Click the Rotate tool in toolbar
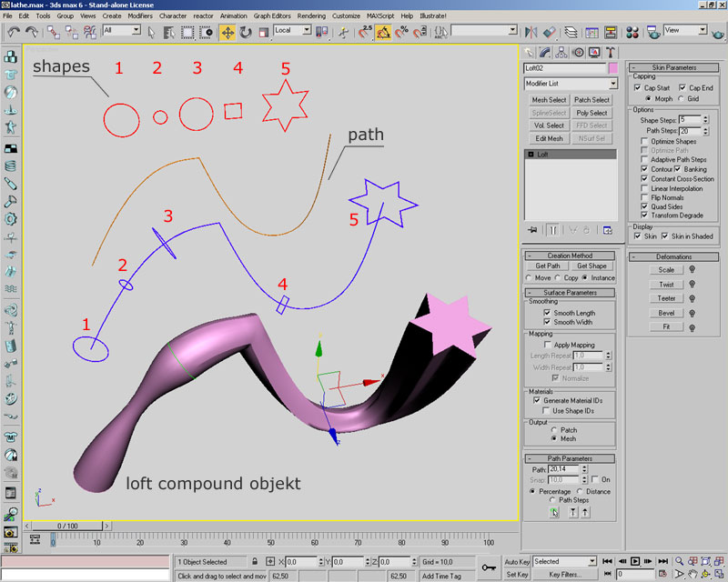This screenshot has width=728, height=582. [245, 32]
